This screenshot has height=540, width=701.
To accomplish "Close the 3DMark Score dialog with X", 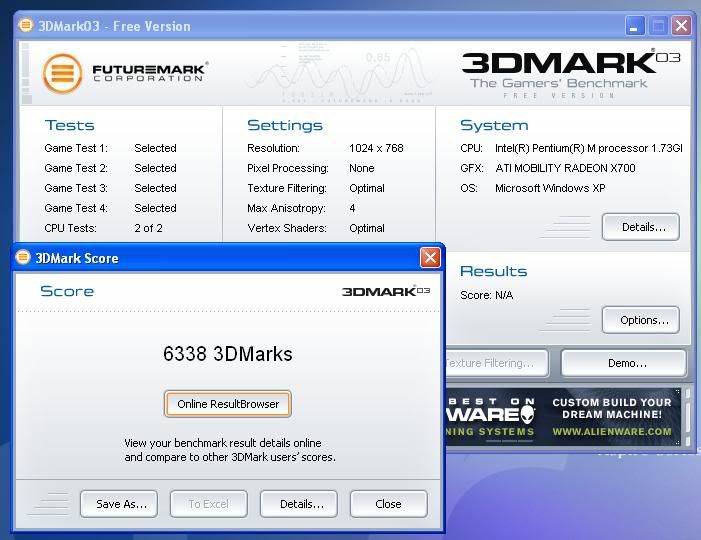I will point(430,258).
